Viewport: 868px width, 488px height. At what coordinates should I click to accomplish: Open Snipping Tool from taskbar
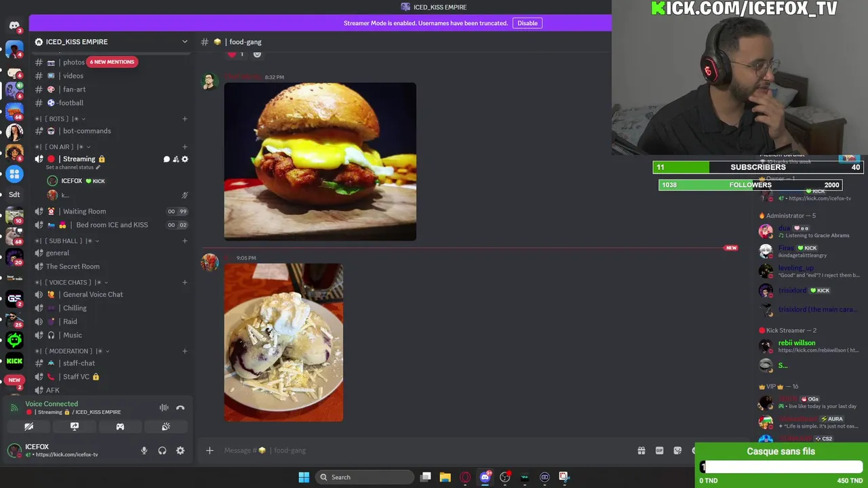(x=564, y=477)
